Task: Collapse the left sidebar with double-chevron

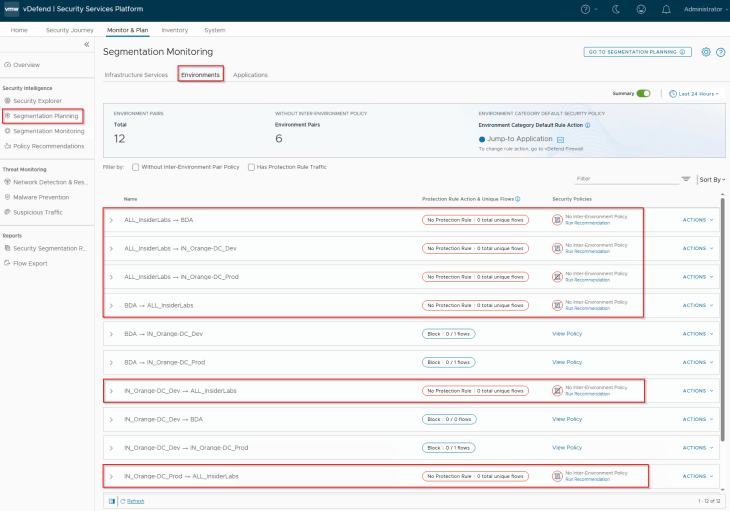Action: pyautogui.click(x=86, y=45)
